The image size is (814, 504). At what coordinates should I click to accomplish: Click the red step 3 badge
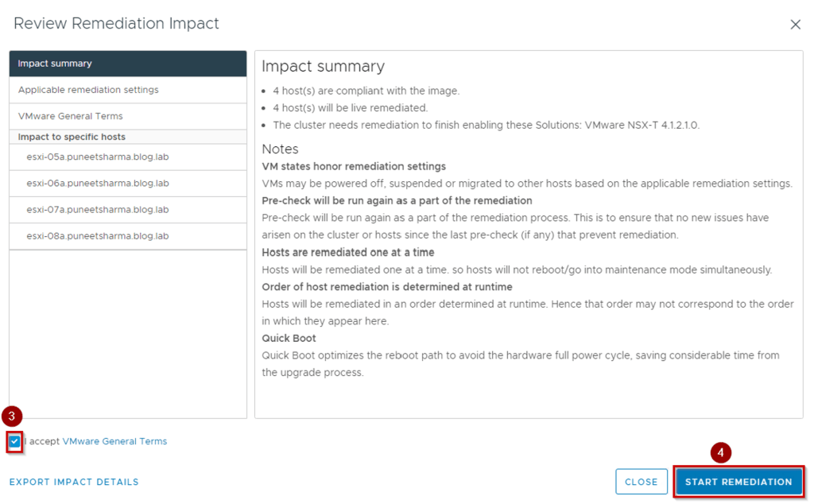coord(12,416)
